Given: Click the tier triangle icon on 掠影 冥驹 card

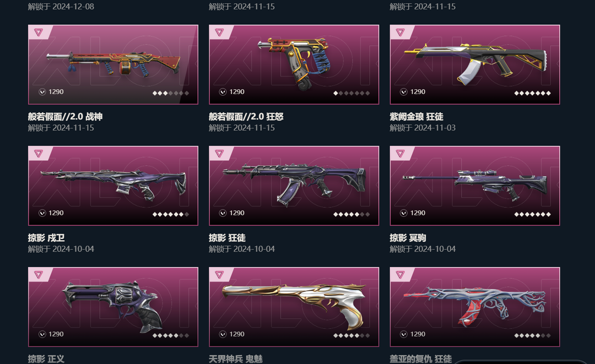Looking at the screenshot, I should (x=400, y=154).
